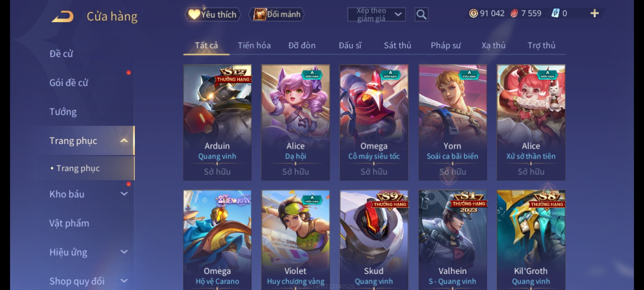Expand the Hiệu ứng sidebar section

tap(124, 252)
